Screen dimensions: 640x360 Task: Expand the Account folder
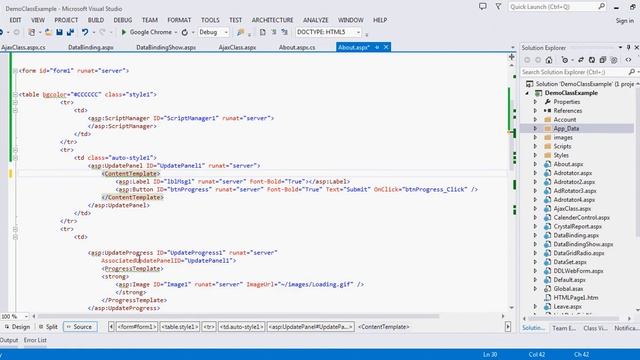536,120
